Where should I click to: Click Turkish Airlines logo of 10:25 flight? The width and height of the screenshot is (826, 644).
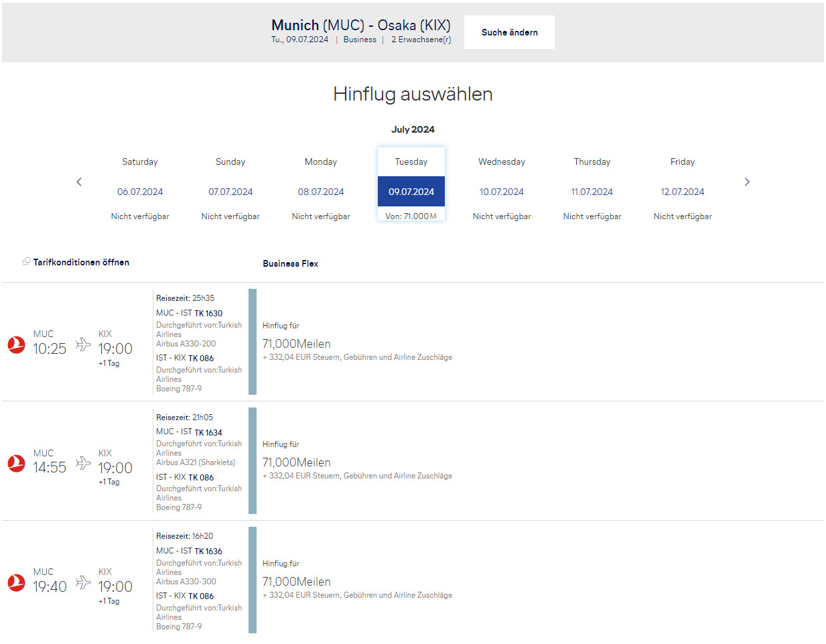pos(16,344)
